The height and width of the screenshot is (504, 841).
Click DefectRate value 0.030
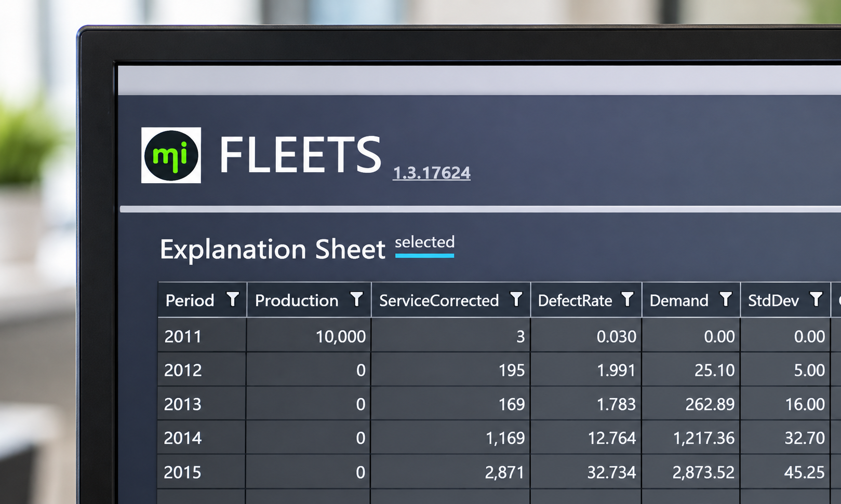(617, 337)
